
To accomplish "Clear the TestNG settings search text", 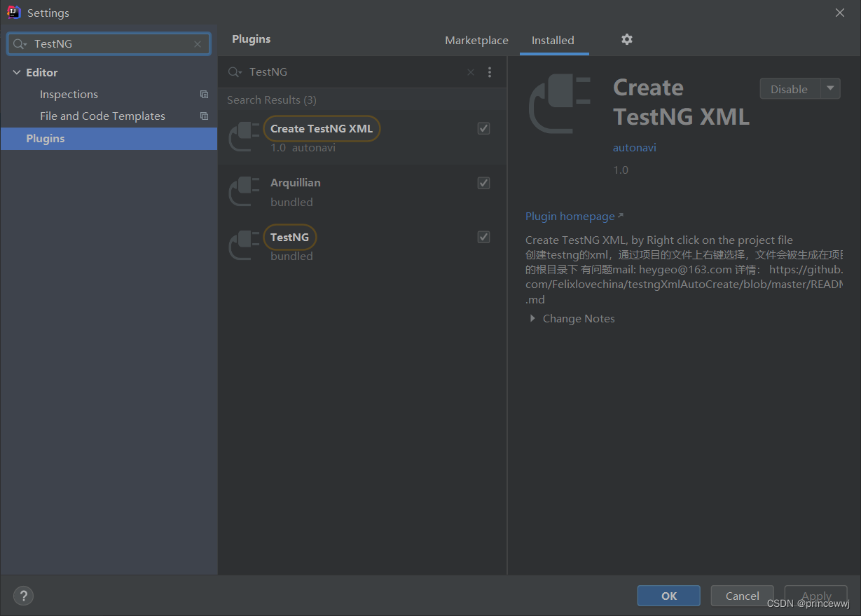I will click(198, 44).
